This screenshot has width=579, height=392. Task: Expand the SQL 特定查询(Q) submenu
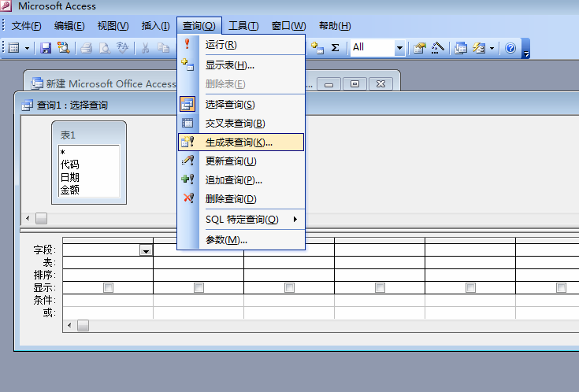point(241,220)
